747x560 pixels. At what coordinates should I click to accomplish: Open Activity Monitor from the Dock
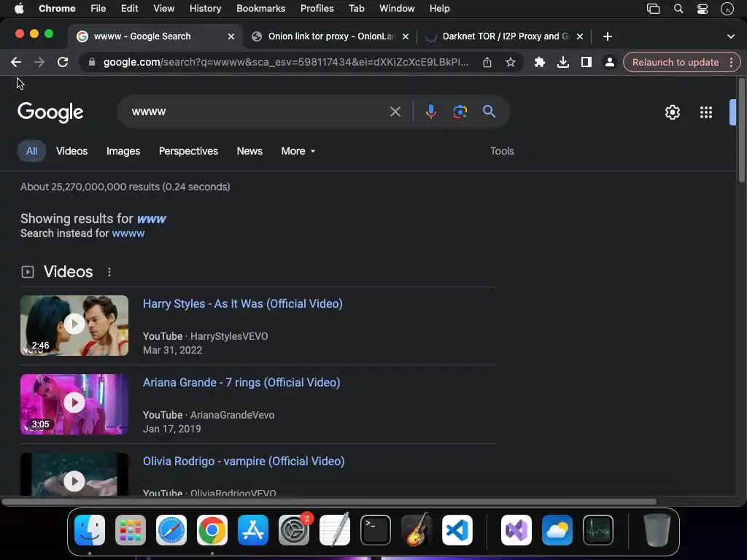[598, 530]
